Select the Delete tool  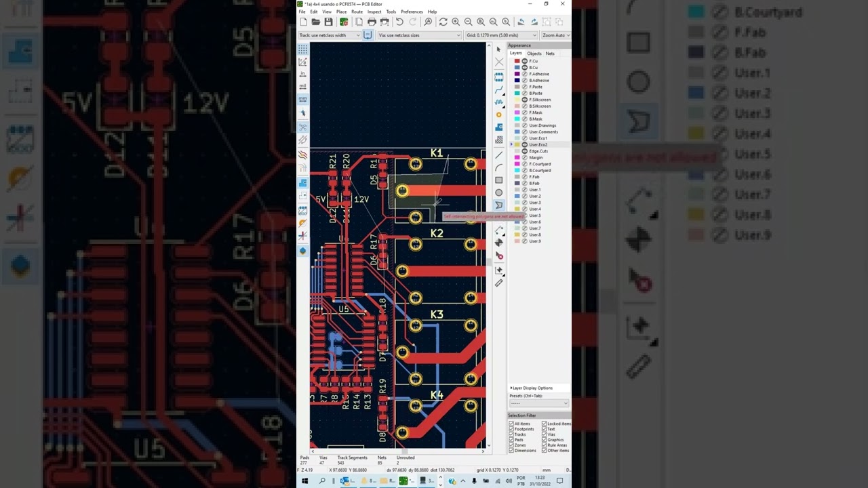[499, 256]
